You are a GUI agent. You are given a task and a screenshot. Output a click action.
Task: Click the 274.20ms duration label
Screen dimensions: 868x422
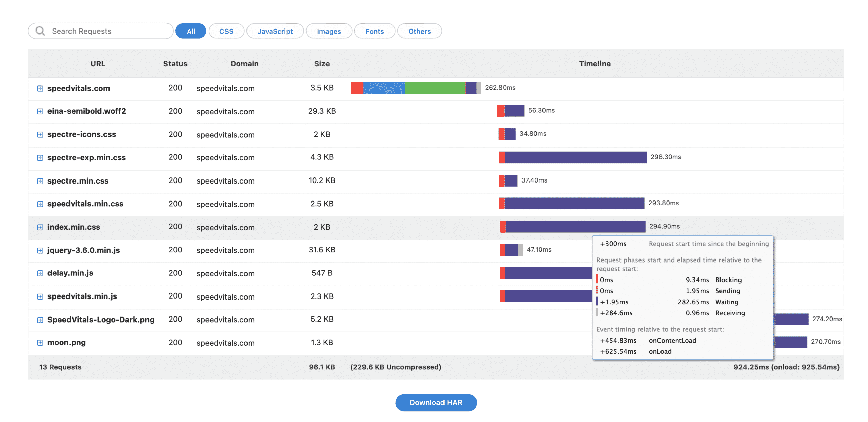click(827, 319)
